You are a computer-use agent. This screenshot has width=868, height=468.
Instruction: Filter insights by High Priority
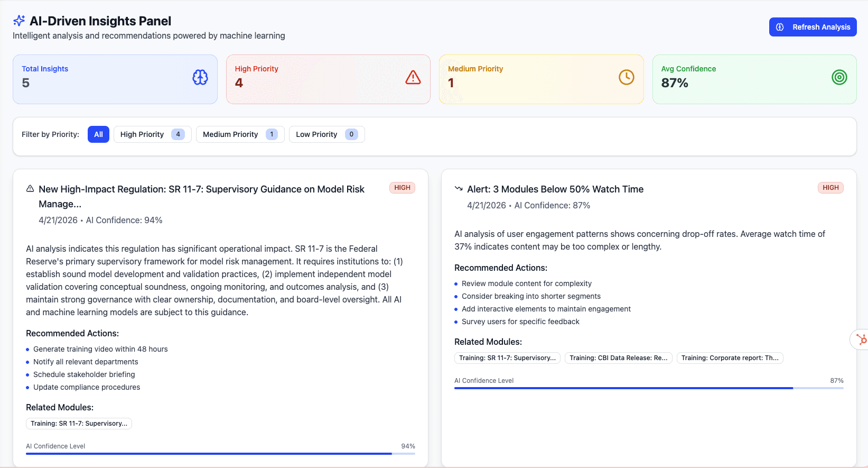(x=152, y=134)
